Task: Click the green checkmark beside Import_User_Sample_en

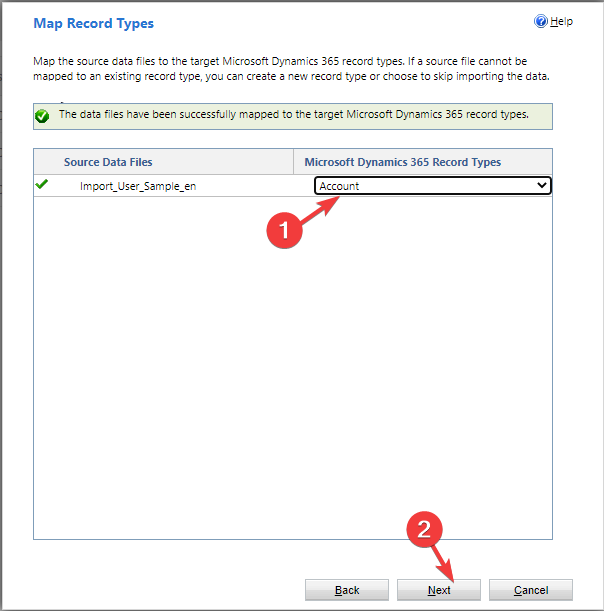Action: [41, 185]
